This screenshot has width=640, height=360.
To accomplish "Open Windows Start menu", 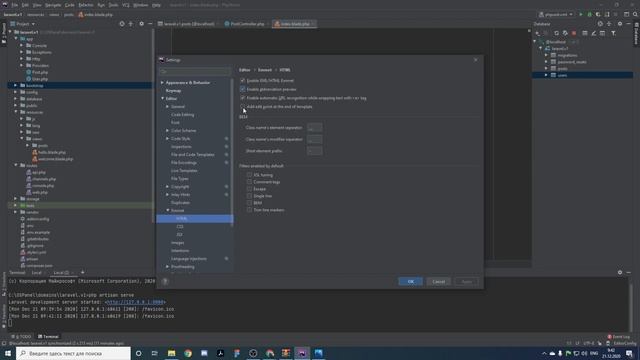I will [8, 353].
